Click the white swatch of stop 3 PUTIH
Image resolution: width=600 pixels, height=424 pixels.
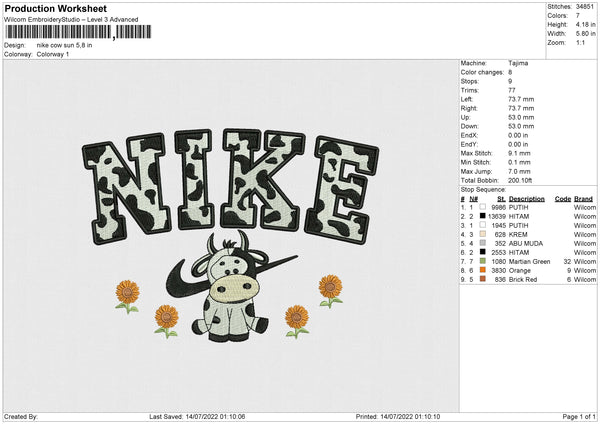pyautogui.click(x=483, y=225)
